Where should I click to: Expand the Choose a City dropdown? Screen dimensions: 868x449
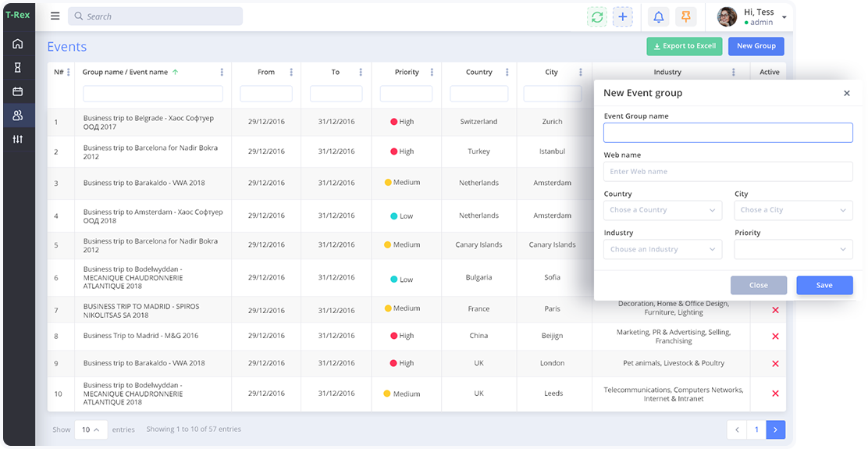tap(793, 210)
